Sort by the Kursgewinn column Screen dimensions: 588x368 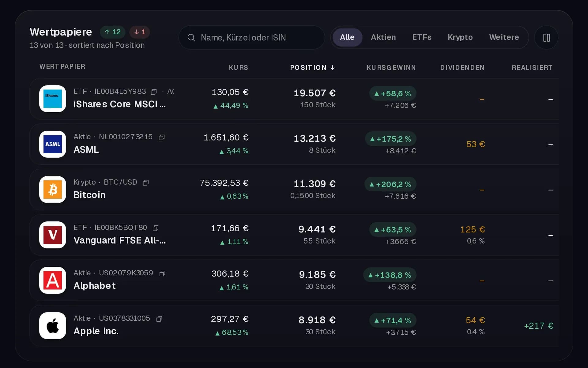point(391,67)
